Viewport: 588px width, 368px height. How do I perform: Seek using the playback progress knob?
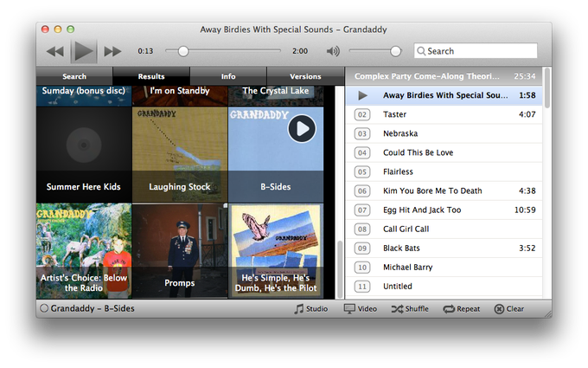(183, 51)
